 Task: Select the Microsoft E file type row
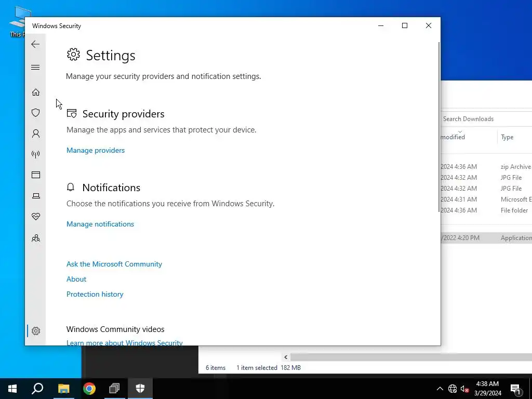point(486,199)
